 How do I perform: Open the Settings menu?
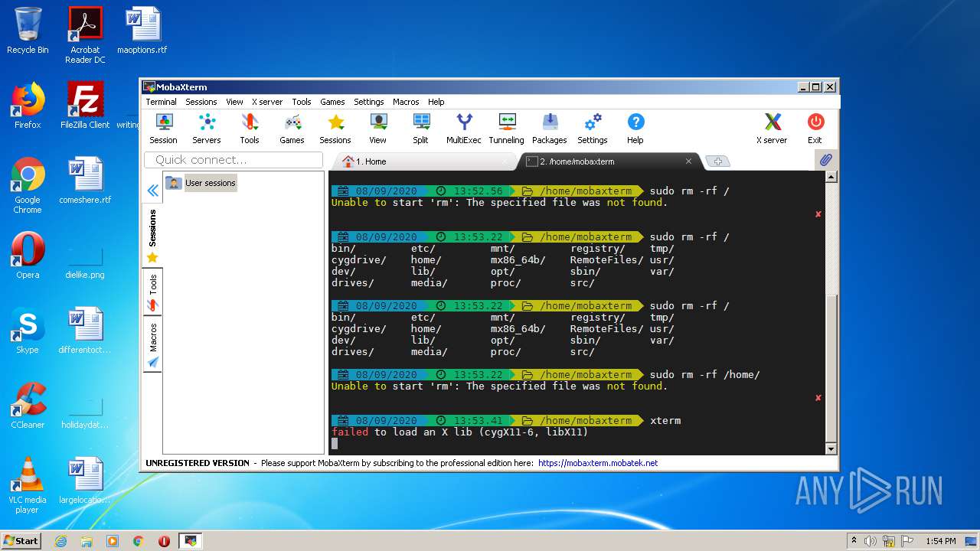point(369,102)
